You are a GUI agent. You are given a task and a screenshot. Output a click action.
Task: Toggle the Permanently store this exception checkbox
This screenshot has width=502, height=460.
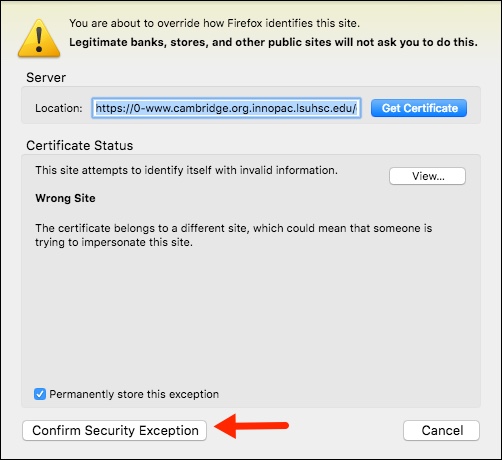click(40, 394)
